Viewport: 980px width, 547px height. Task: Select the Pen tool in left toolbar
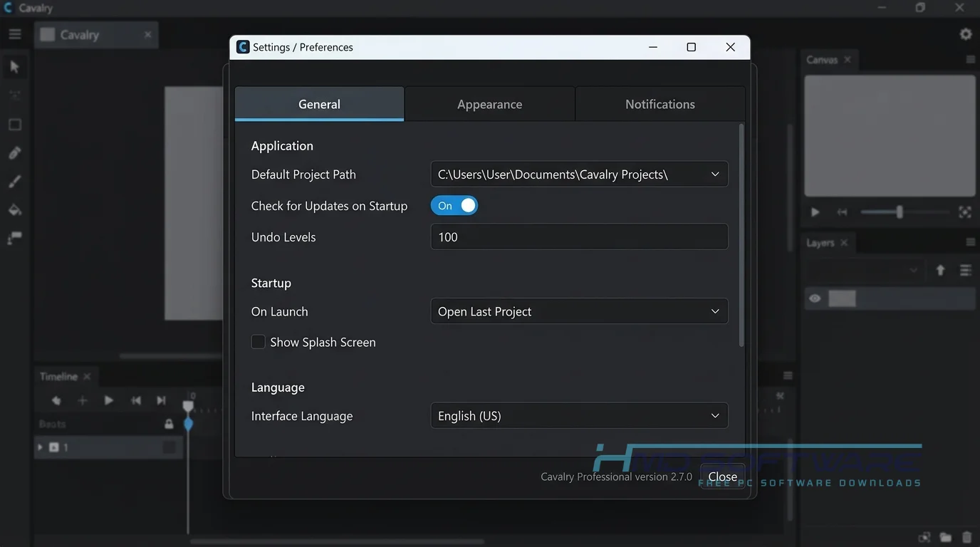pos(14,153)
